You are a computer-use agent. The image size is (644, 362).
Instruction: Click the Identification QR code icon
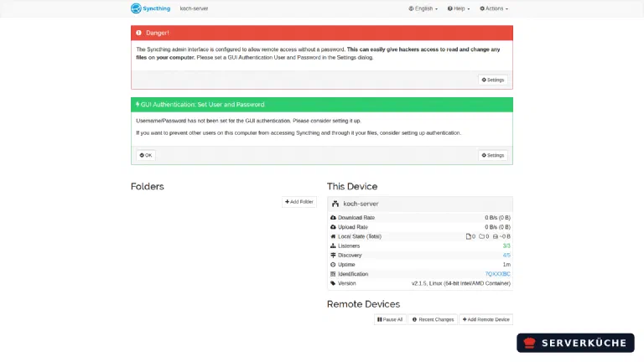(x=333, y=274)
